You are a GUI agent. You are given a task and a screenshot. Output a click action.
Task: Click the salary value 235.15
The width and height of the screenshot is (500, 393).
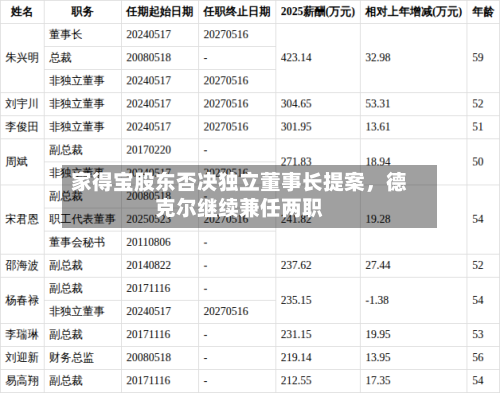[x=296, y=300]
